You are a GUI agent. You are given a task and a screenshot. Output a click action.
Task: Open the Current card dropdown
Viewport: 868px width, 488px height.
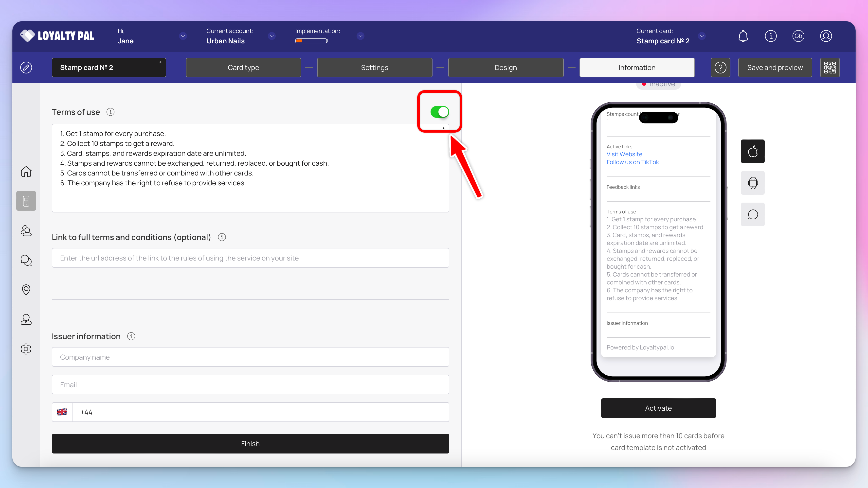pyautogui.click(x=702, y=36)
